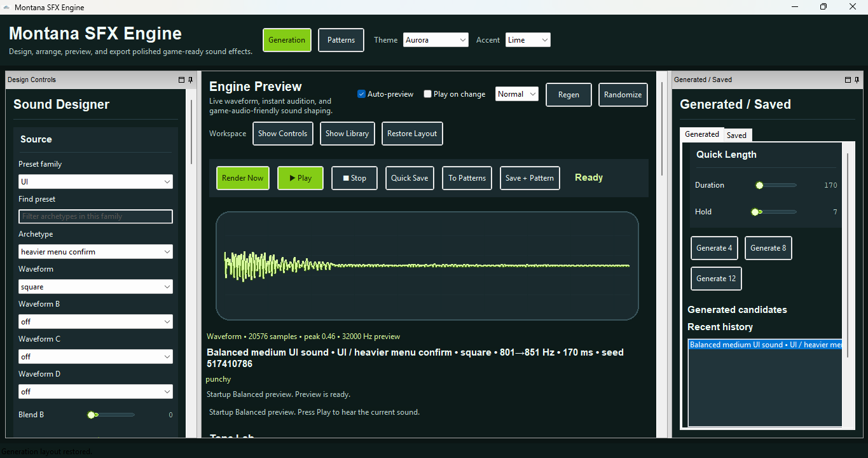Screen dimensions: 868x458
Task: Click the Duration slider handle
Action: click(x=759, y=185)
